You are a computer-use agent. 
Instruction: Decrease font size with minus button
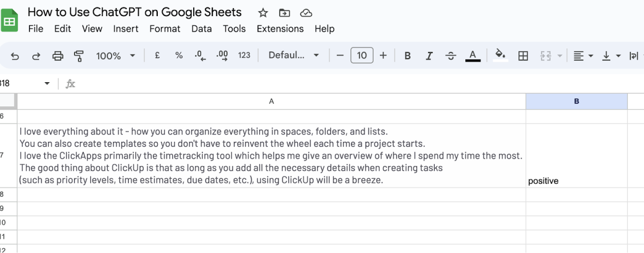pos(340,55)
